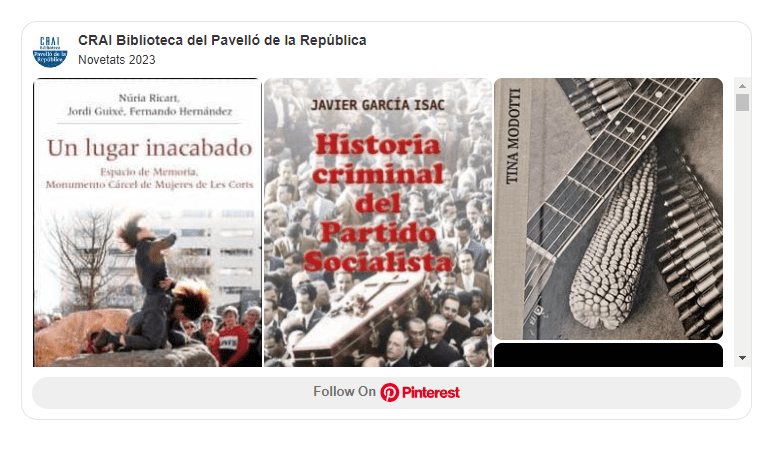Screen dimensions: 775x455
Task: Click the Núria Ricart author names
Action: click(x=149, y=105)
